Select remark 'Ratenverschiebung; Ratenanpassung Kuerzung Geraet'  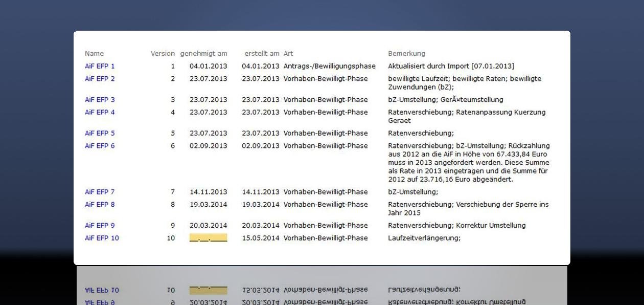[467, 116]
